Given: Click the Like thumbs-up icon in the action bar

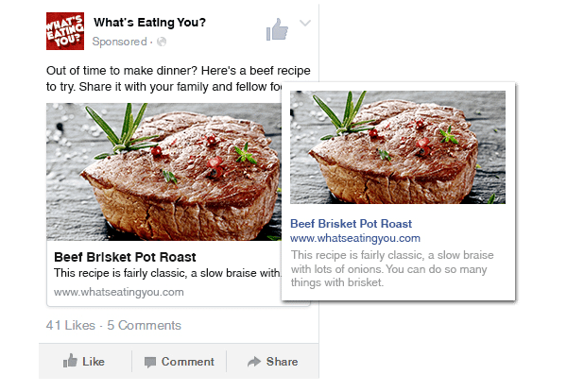Looking at the screenshot, I should (x=70, y=361).
